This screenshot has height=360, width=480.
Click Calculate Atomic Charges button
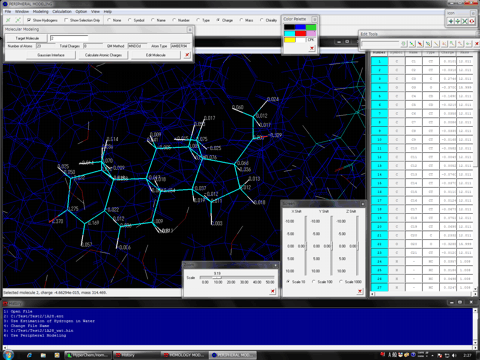(103, 55)
